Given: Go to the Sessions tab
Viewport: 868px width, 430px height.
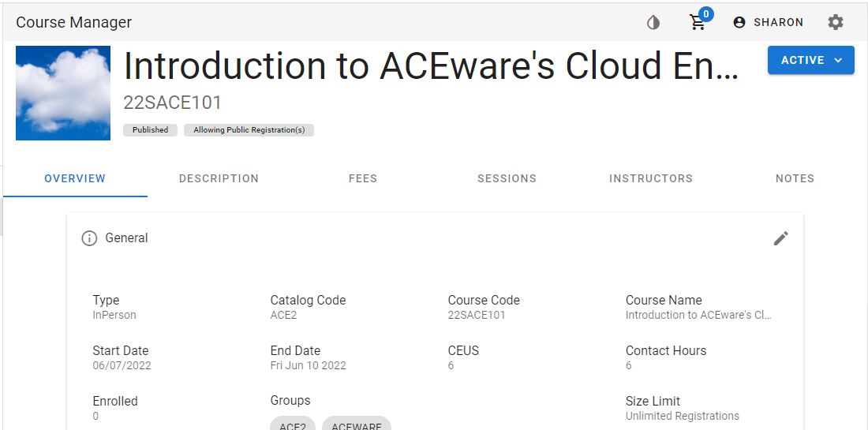Looking at the screenshot, I should click(x=507, y=178).
